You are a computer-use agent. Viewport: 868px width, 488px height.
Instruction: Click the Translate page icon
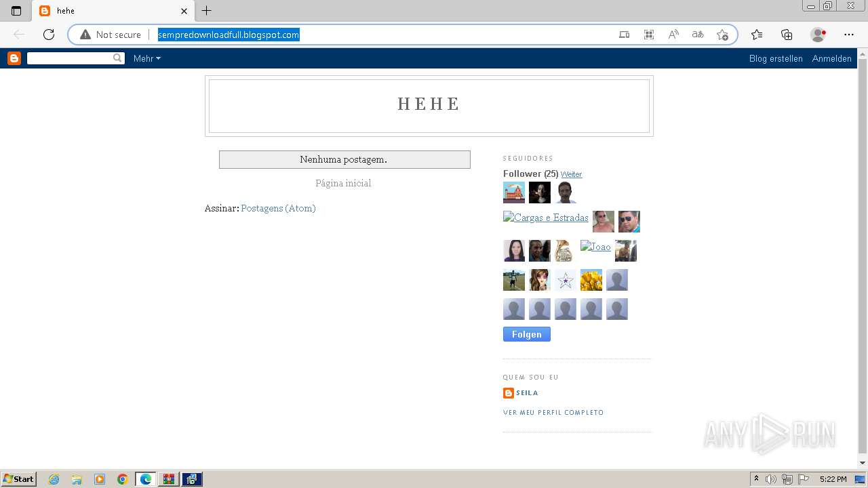(698, 35)
